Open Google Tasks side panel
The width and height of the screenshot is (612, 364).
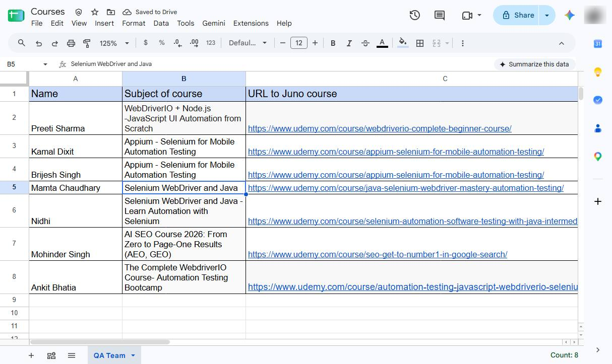click(x=598, y=100)
